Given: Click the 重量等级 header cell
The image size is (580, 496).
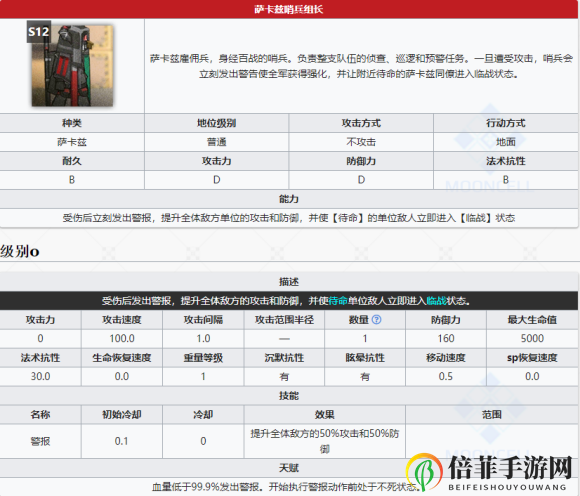Looking at the screenshot, I should 203,358.
